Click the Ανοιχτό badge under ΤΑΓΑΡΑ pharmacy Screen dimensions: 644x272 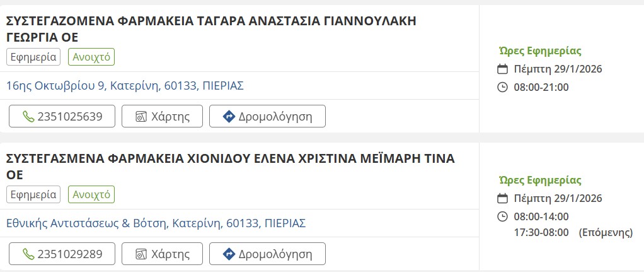(x=91, y=57)
